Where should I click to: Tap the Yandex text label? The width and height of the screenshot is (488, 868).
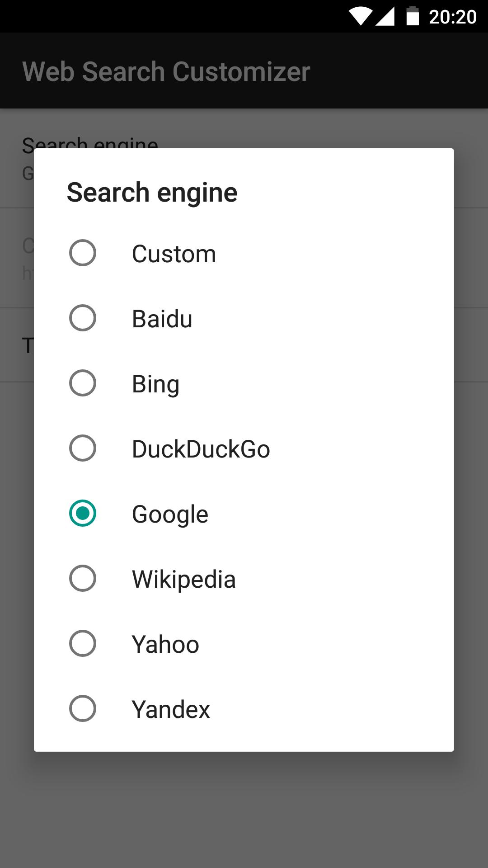tap(171, 709)
